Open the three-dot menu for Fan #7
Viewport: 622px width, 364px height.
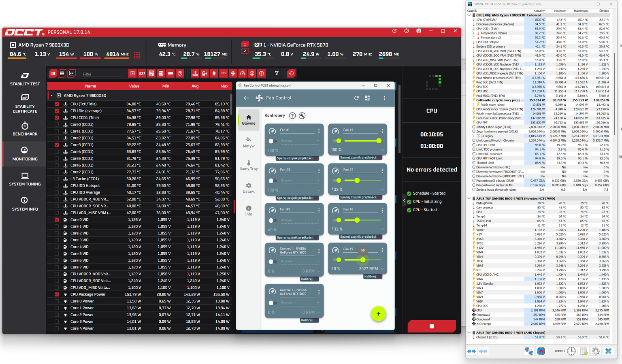[x=382, y=250]
